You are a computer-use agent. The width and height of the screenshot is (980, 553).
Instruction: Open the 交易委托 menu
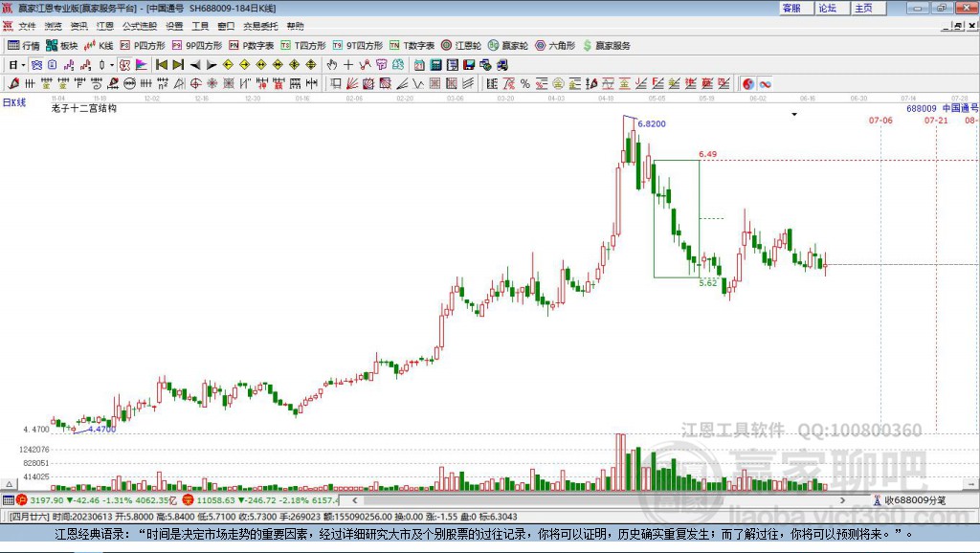(x=260, y=26)
